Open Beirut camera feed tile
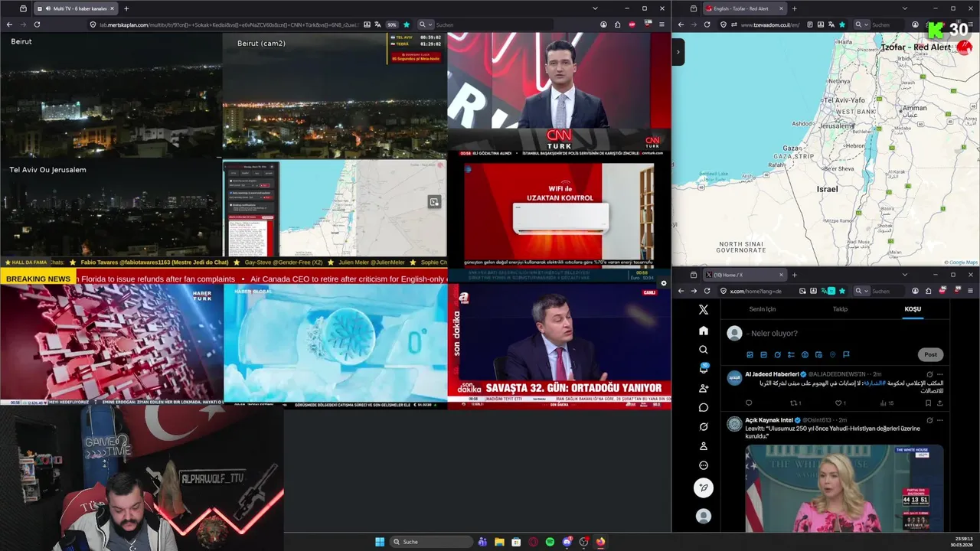980x551 pixels. click(x=111, y=95)
